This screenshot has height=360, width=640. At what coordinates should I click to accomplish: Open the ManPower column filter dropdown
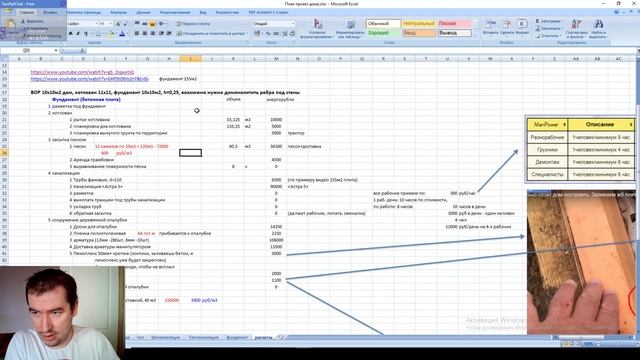(564, 124)
